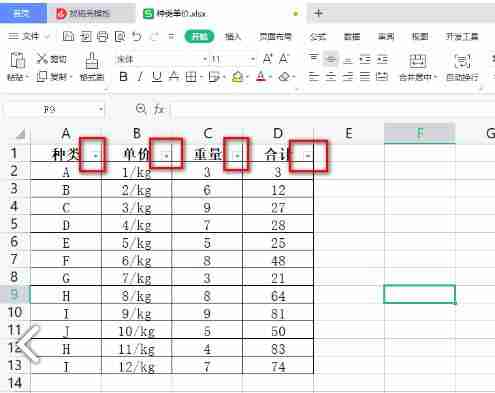The height and width of the screenshot is (393, 495).
Task: Click the justify alignment icon
Action: [365, 77]
